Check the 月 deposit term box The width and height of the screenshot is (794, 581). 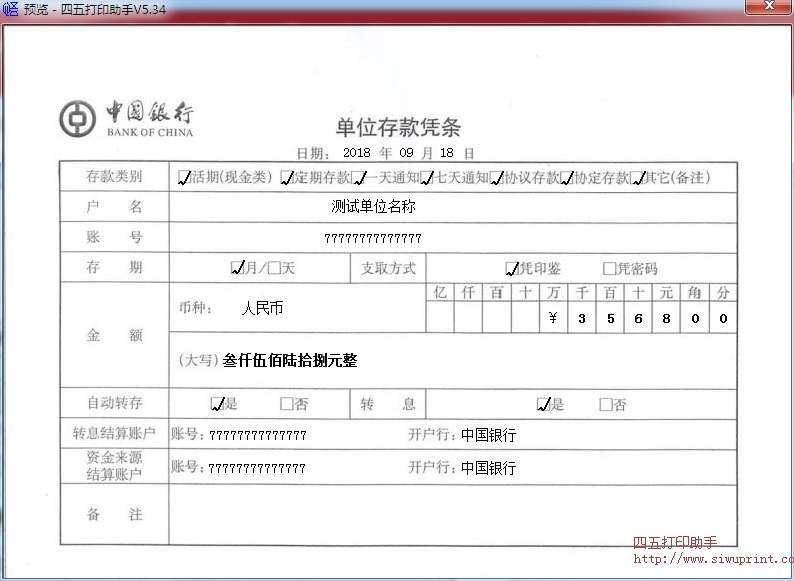pyautogui.click(x=237, y=267)
